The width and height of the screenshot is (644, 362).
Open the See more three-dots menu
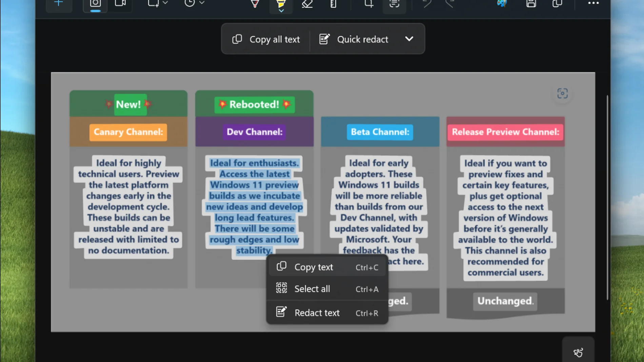point(593,3)
